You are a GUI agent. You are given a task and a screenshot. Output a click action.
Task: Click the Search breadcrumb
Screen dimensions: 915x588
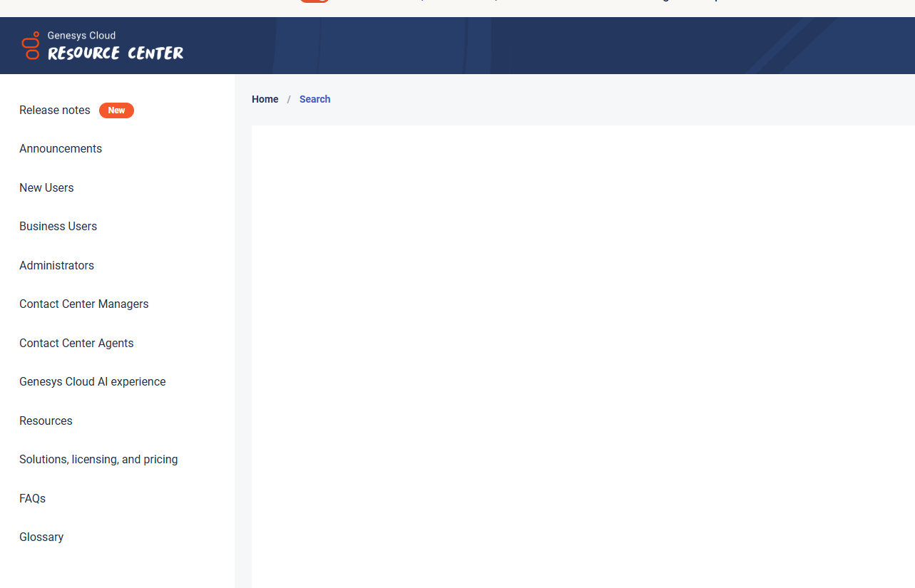(315, 99)
